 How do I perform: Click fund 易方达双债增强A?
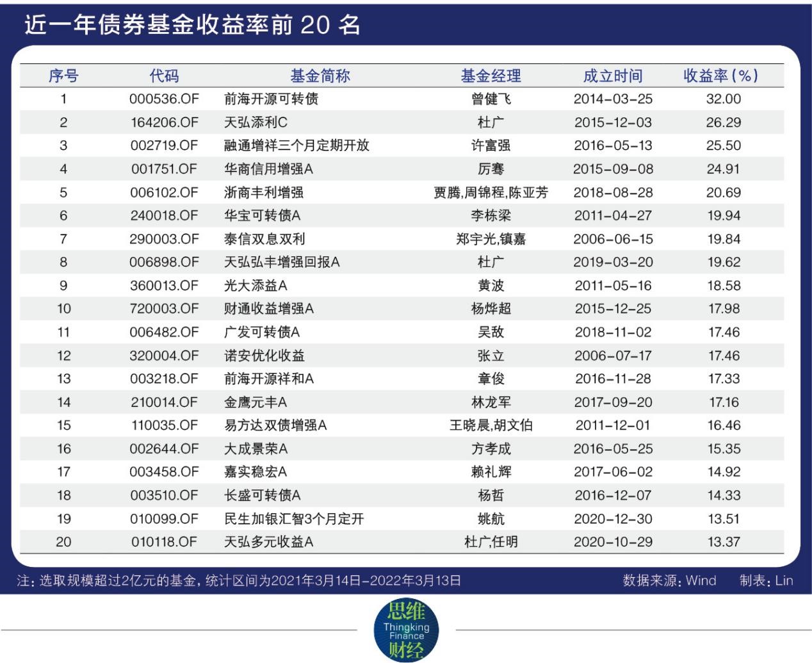point(275,425)
